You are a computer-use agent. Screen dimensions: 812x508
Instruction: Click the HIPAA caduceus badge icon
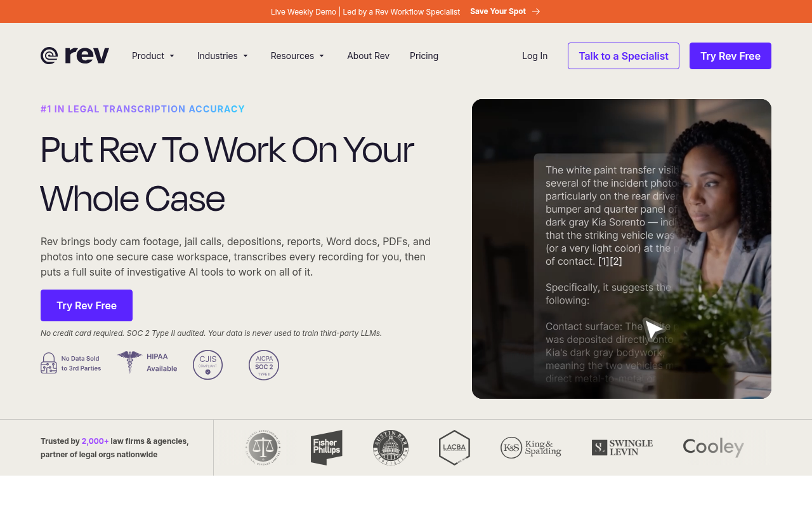[129, 362]
